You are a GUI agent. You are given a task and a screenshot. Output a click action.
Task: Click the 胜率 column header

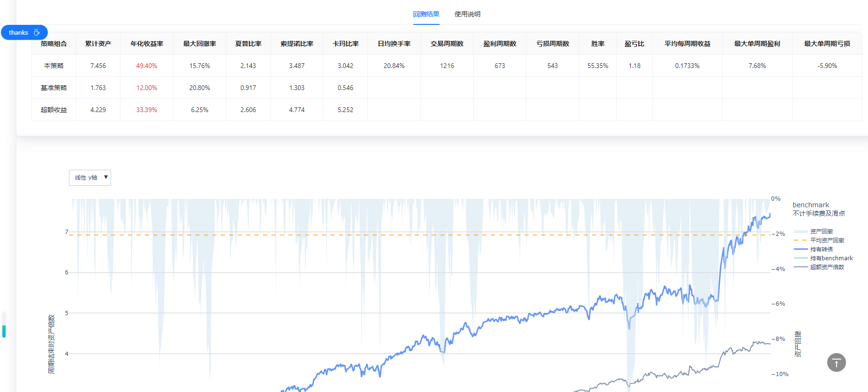(x=598, y=44)
